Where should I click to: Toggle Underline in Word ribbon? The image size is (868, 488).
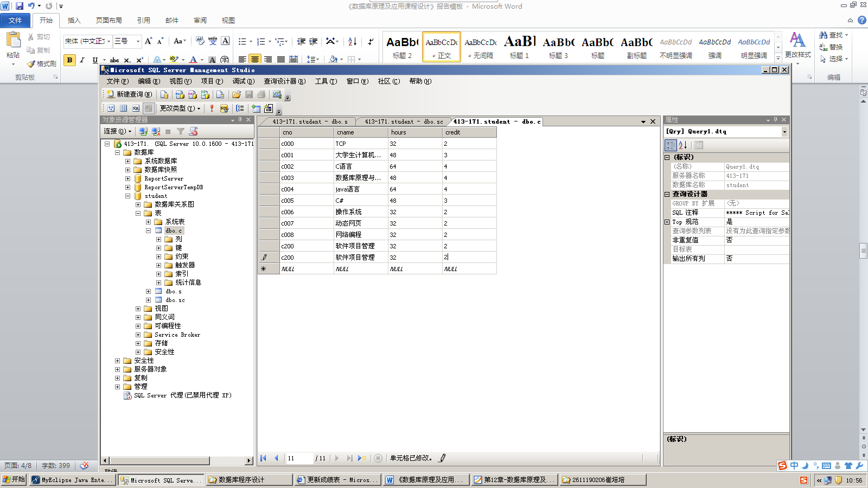(x=95, y=60)
